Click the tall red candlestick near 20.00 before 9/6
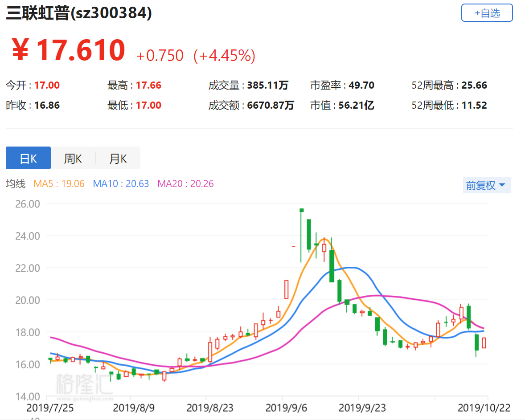 coord(286,290)
